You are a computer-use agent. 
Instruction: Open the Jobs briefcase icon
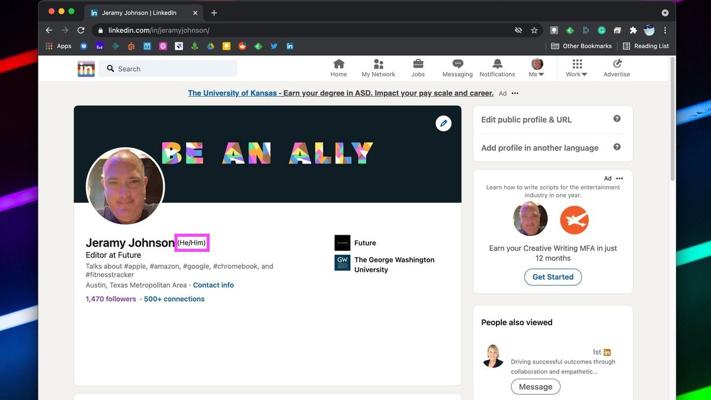pyautogui.click(x=418, y=64)
